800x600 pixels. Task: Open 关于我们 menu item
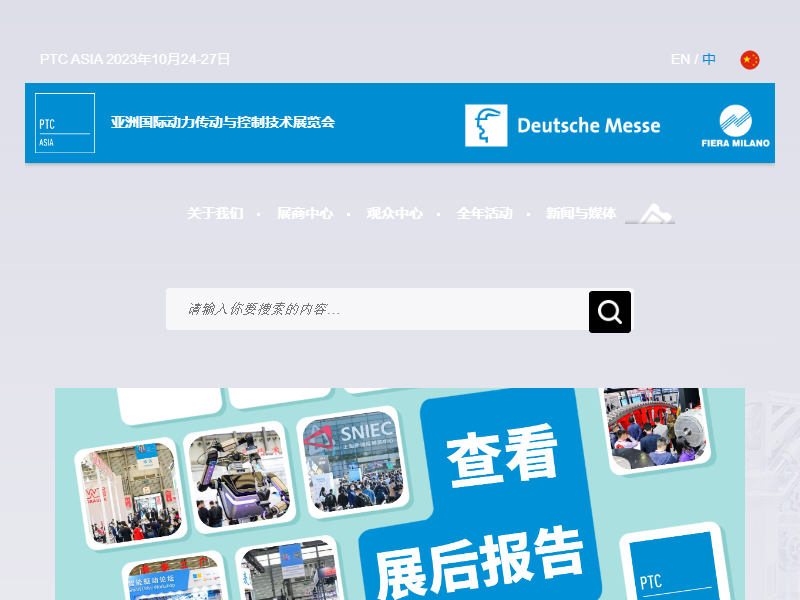tap(215, 213)
